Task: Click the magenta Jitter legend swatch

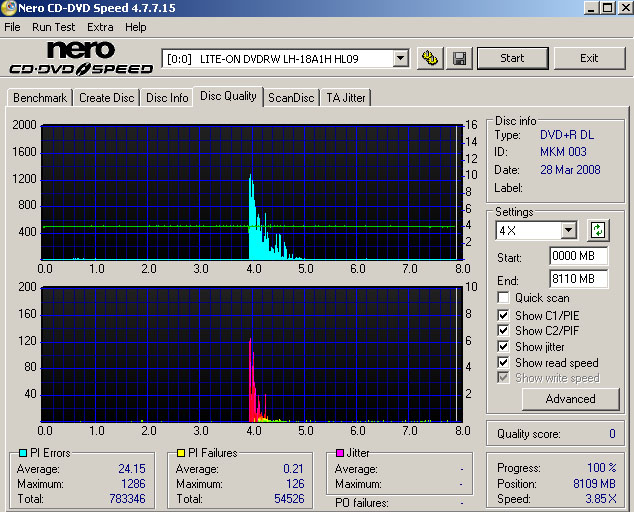Action: pos(340,453)
